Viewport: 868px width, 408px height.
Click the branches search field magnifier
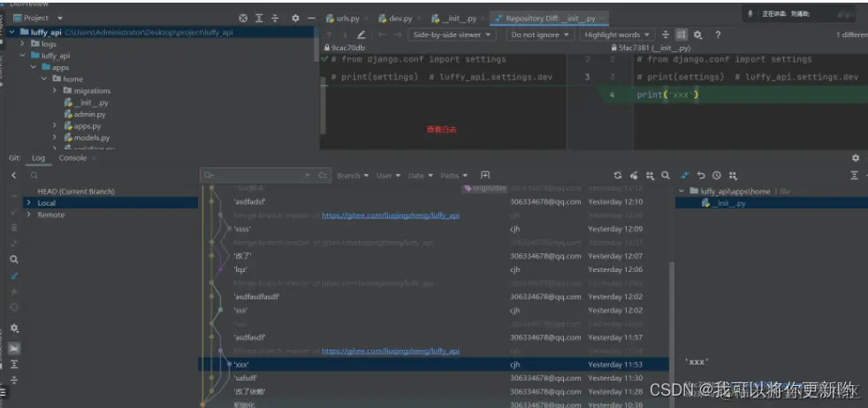pos(34,175)
